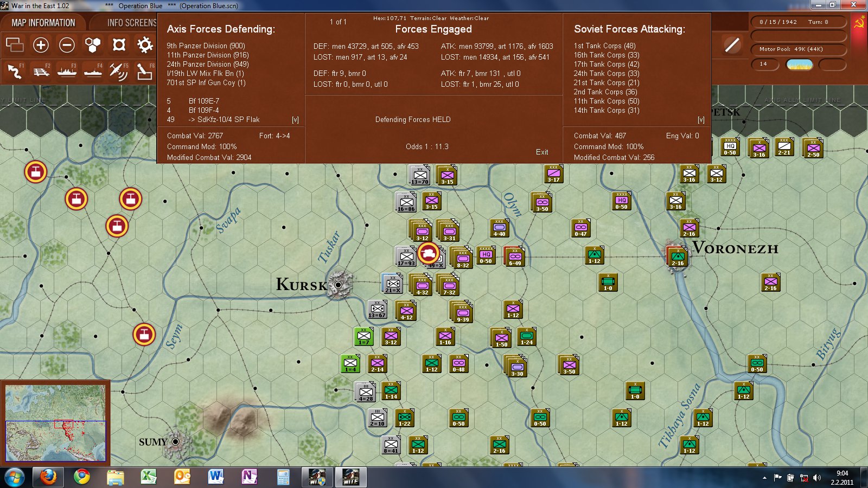
Task: Select F1 move mode arrow icon
Action: coord(15,72)
